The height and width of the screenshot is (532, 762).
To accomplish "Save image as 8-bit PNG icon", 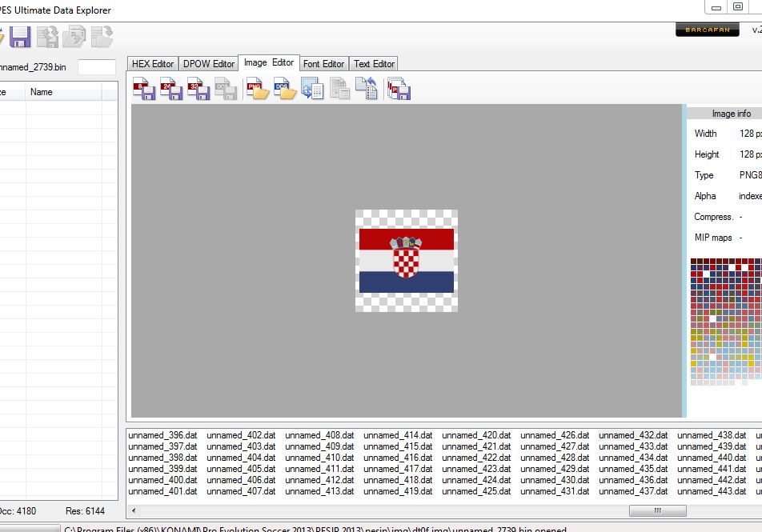I will [144, 89].
